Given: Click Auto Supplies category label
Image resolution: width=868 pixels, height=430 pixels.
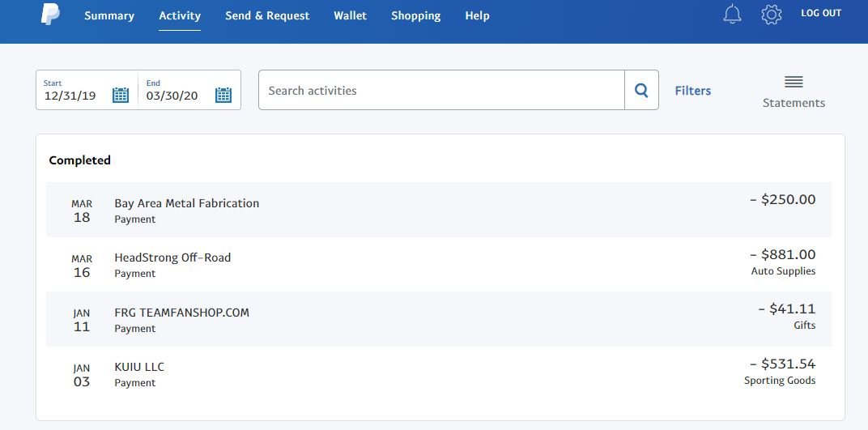Looking at the screenshot, I should (x=783, y=271).
